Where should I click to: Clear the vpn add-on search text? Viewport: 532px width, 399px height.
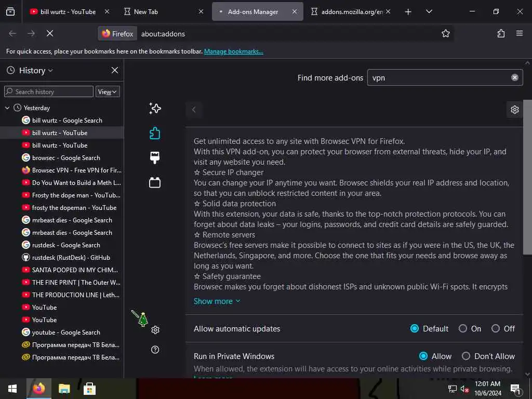515,78
